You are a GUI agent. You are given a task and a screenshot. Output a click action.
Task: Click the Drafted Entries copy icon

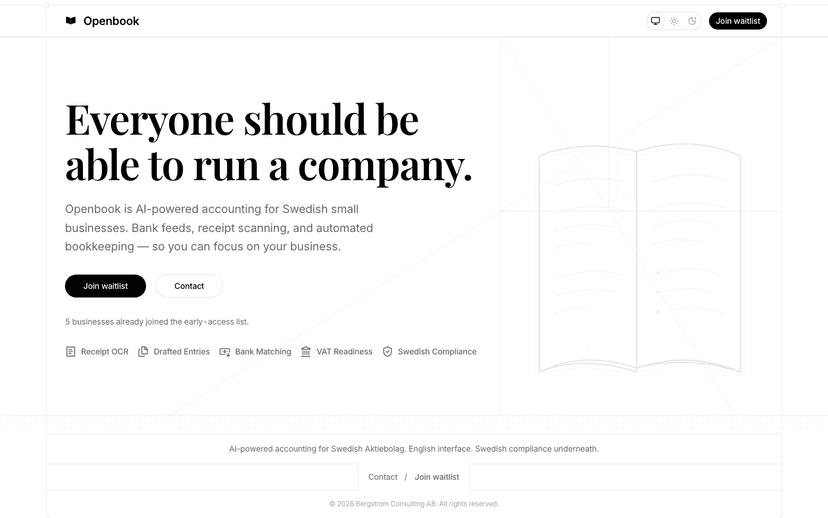(x=143, y=352)
